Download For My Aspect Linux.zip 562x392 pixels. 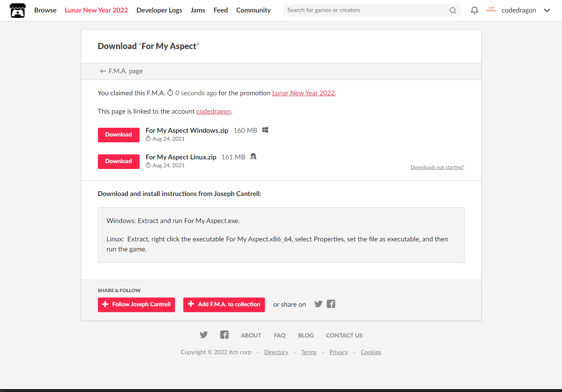point(119,161)
